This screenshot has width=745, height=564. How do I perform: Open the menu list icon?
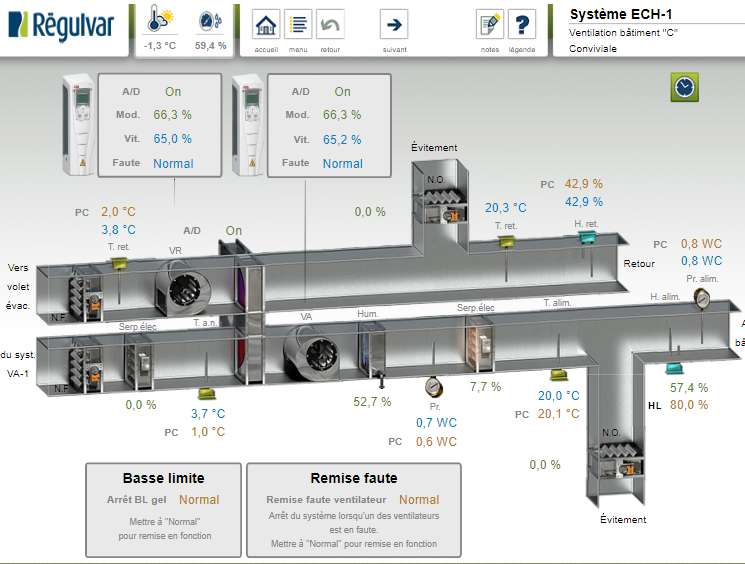click(298, 25)
